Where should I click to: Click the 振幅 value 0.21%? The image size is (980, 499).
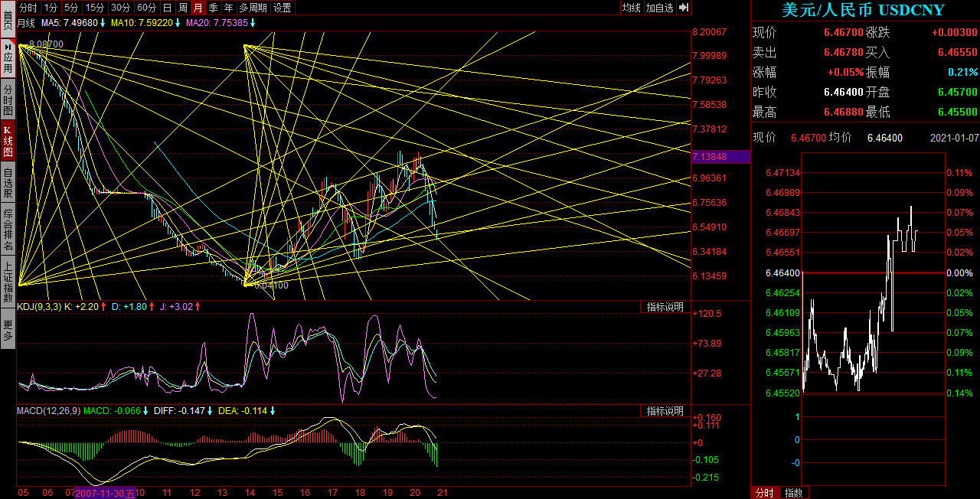962,72
